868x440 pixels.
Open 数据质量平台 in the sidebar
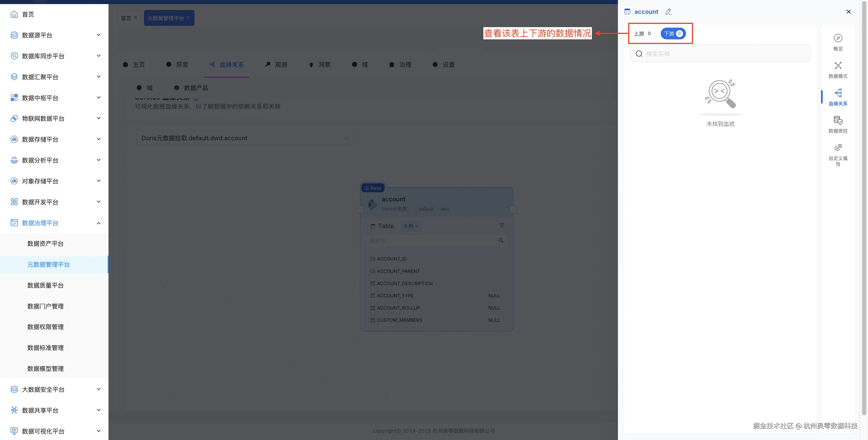pos(45,285)
